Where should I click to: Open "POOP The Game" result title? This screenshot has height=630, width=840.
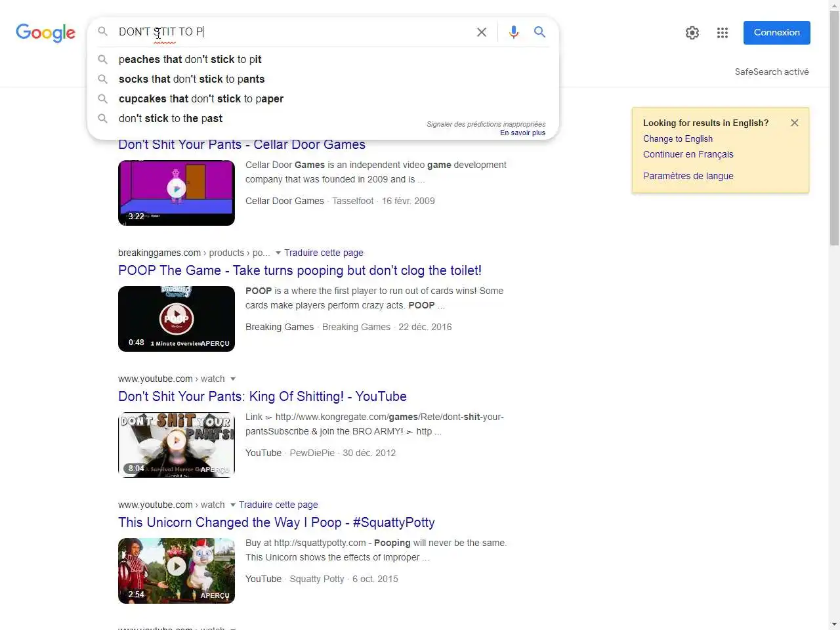[x=300, y=270]
